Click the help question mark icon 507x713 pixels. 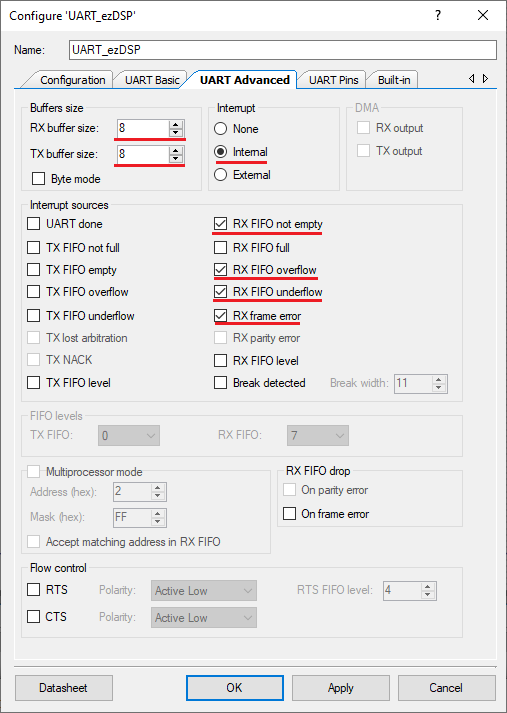point(437,15)
